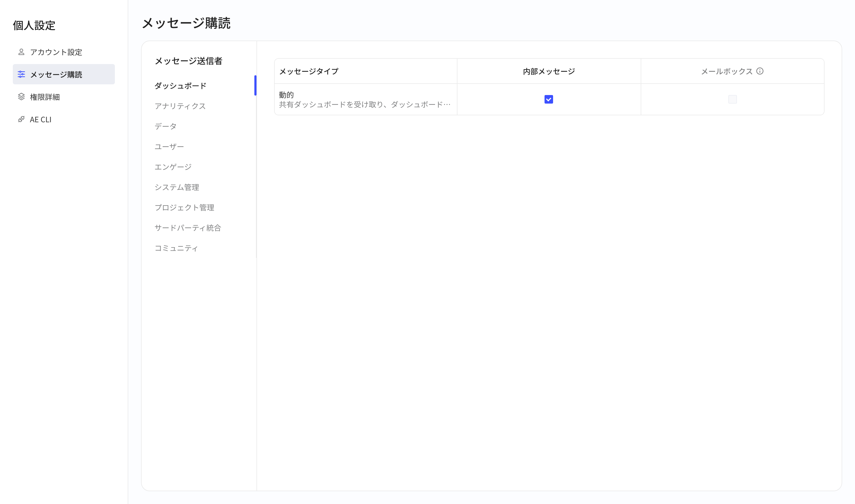Click the メッセージ購読 page title
The height and width of the screenshot is (504, 855).
coord(186,23)
